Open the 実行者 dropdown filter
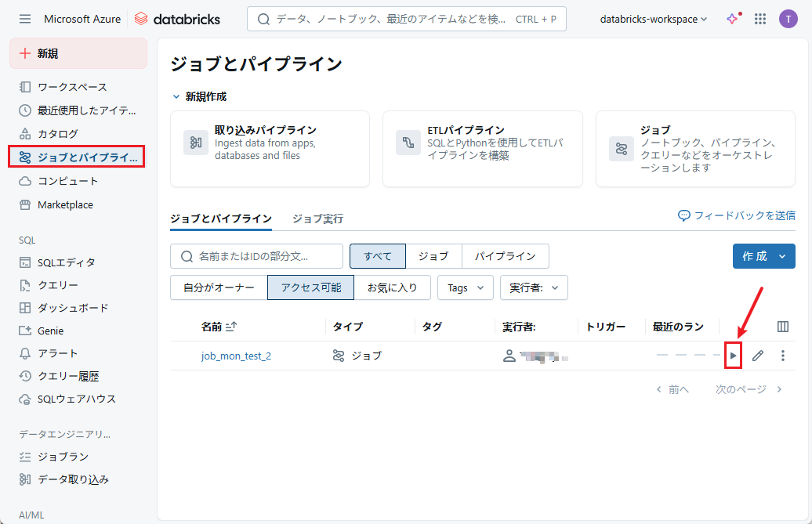This screenshot has width=812, height=524. click(534, 287)
